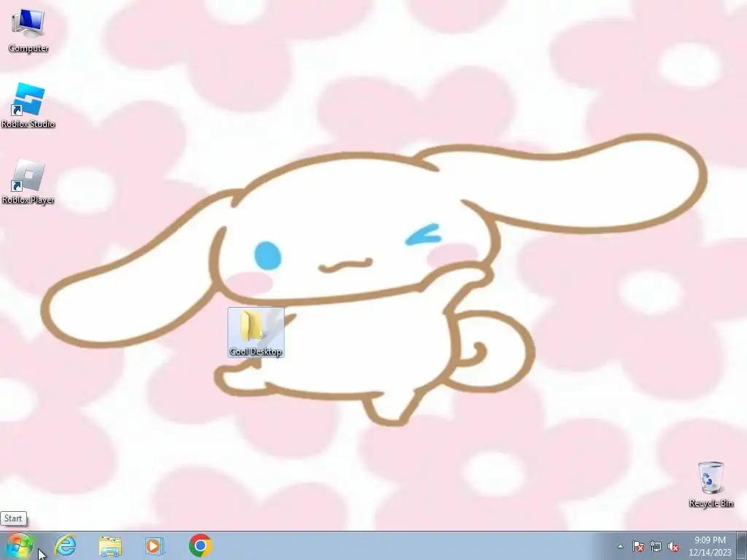Open the Action Center flag icon
The height and width of the screenshot is (560, 747).
pos(638,546)
